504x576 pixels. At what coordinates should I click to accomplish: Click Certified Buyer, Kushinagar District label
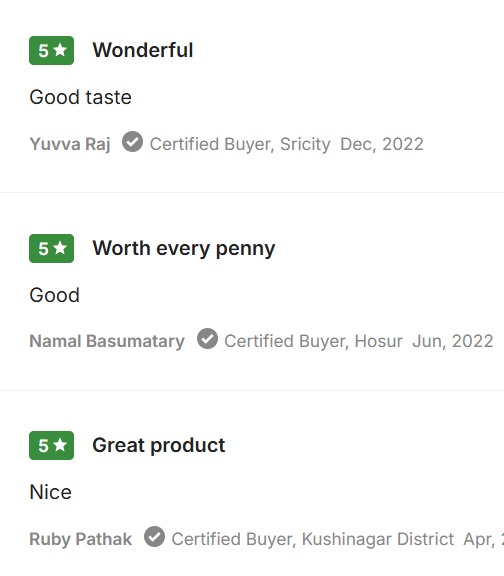pyautogui.click(x=313, y=539)
